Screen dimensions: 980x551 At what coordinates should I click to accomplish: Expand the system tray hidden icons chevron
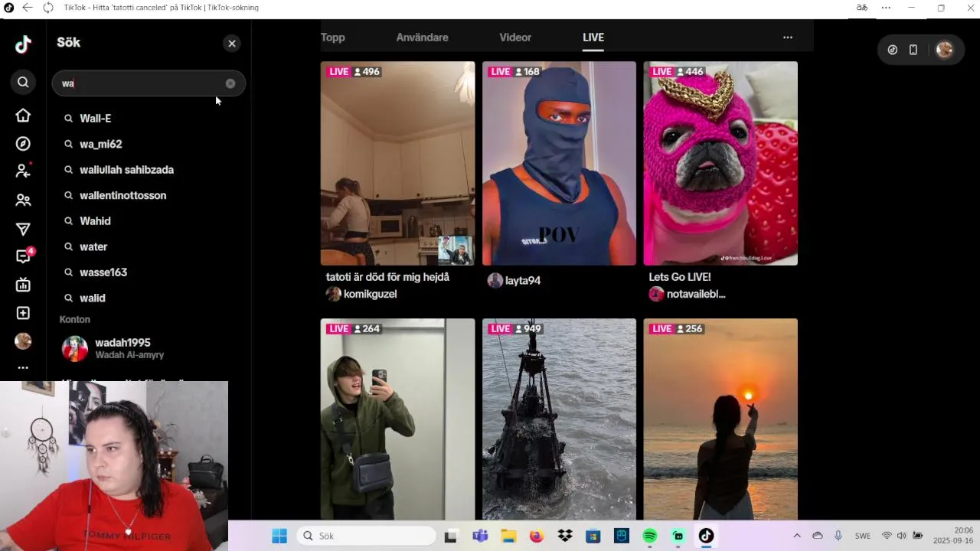click(x=797, y=536)
